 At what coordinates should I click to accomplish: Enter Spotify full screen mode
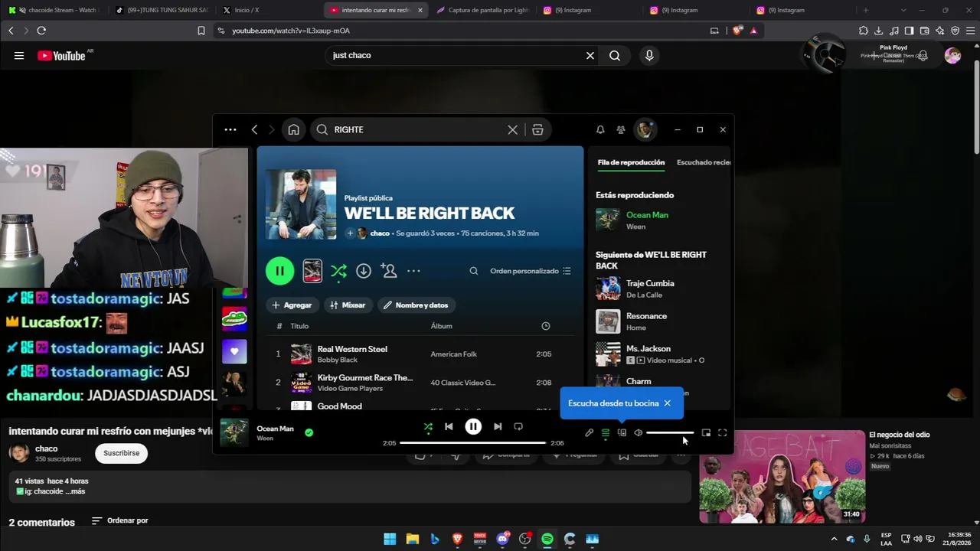pos(722,433)
